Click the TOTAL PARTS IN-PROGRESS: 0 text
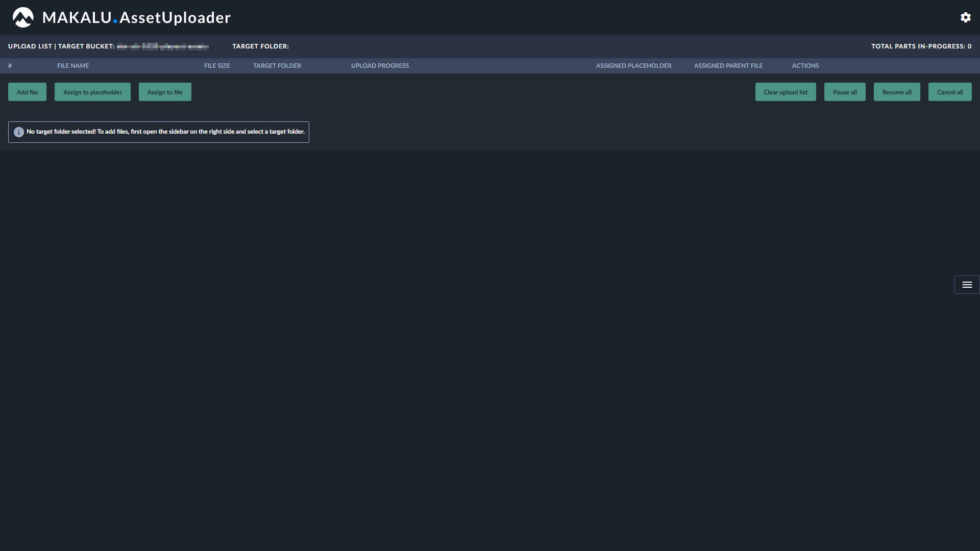This screenshot has width=980, height=551. click(x=921, y=46)
